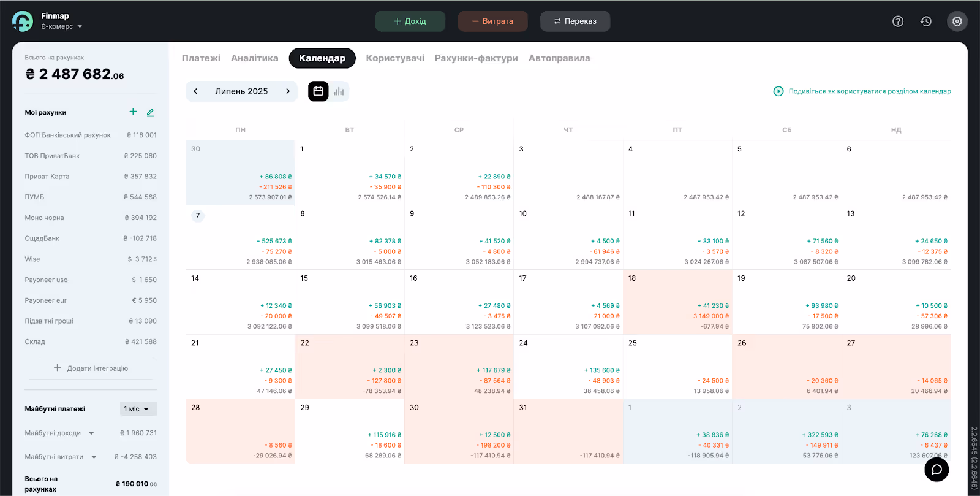Click the total balance 2 487 682.06
The image size is (980, 496).
[74, 74]
